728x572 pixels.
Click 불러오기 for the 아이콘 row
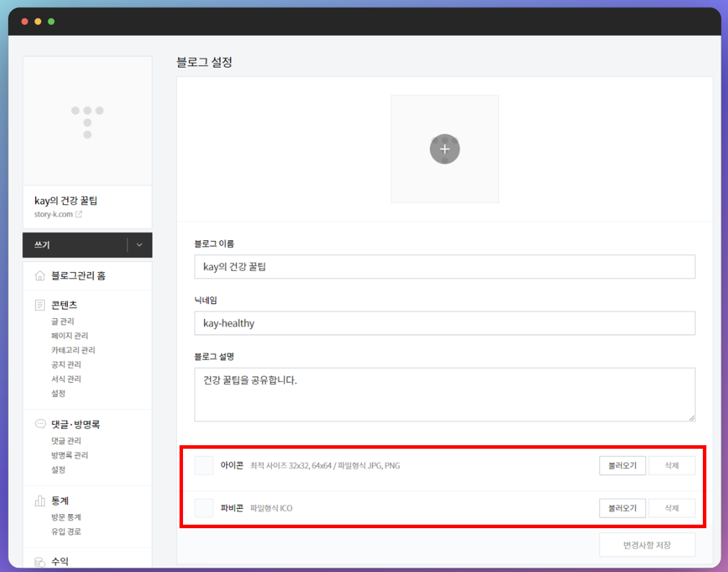pos(622,466)
